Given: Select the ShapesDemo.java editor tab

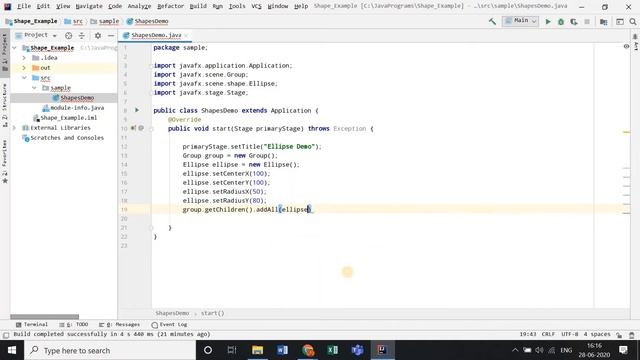Looking at the screenshot, I should click(x=155, y=36).
